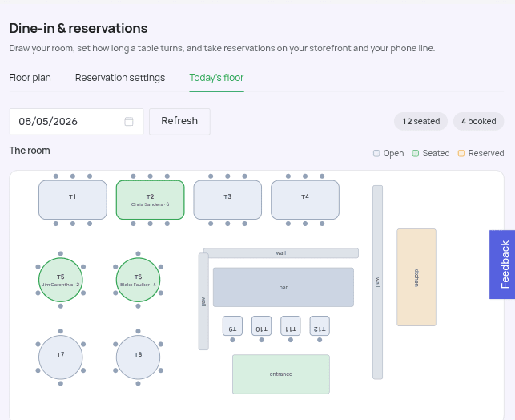Click the Refresh button
The image size is (515, 420).
179,121
